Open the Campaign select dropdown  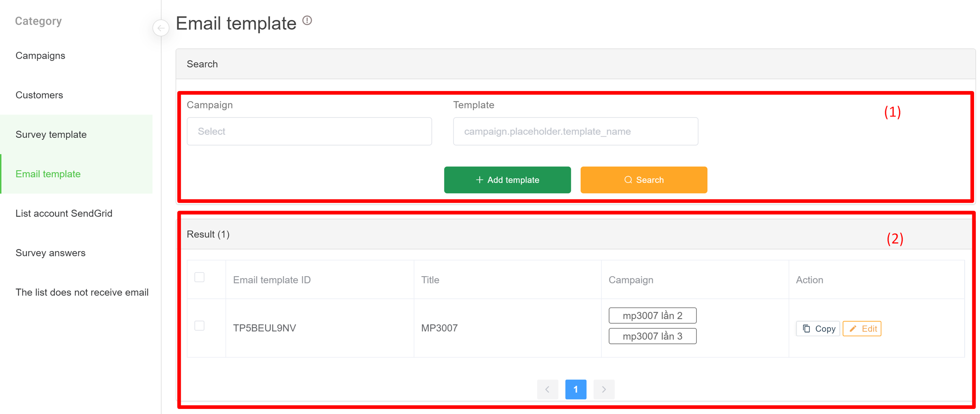tap(309, 131)
